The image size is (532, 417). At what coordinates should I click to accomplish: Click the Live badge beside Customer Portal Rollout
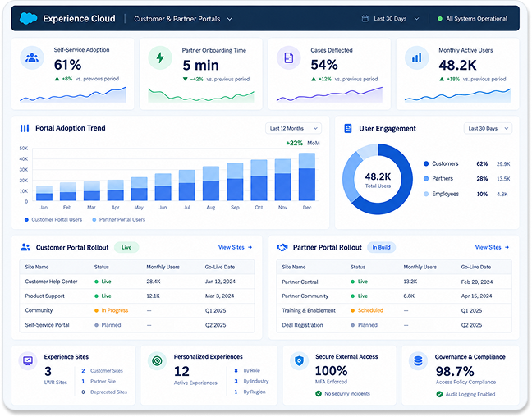pyautogui.click(x=126, y=247)
